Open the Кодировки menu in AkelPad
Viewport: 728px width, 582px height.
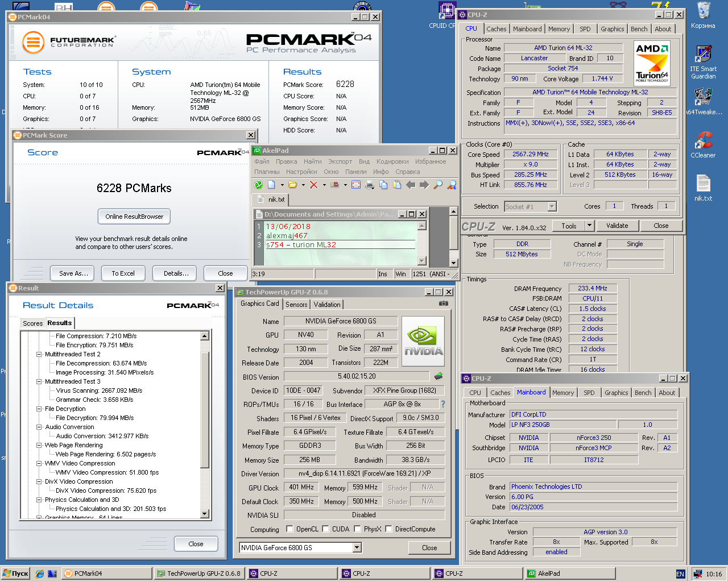click(x=392, y=161)
